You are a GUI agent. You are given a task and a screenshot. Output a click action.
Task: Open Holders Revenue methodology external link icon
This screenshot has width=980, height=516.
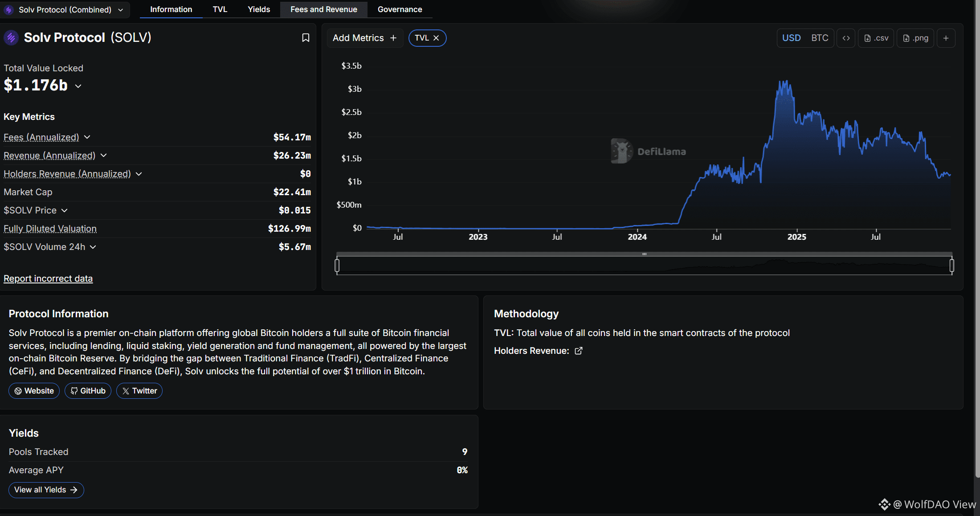[x=578, y=351]
